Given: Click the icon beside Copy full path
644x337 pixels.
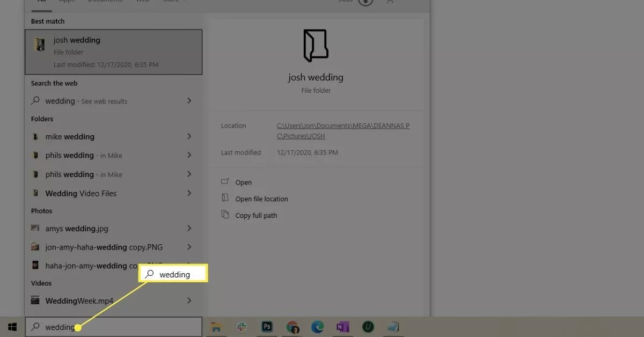Looking at the screenshot, I should [225, 215].
